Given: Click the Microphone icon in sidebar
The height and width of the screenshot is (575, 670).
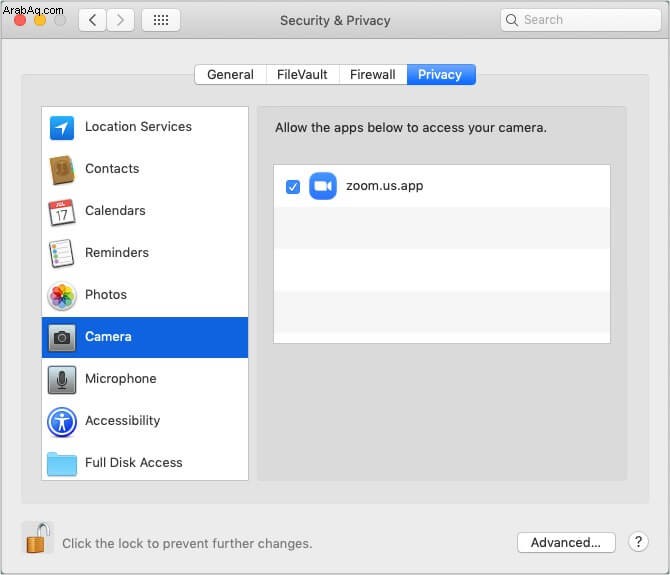Looking at the screenshot, I should 62,379.
